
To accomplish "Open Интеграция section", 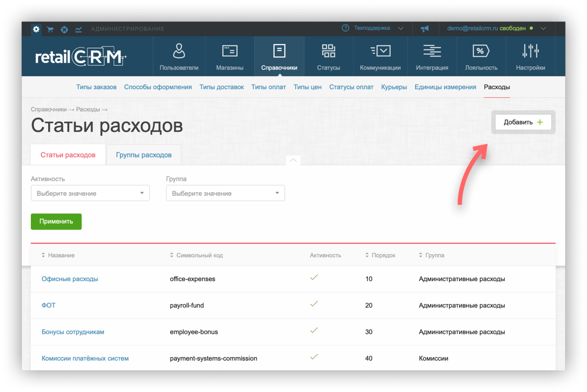I will (432, 57).
